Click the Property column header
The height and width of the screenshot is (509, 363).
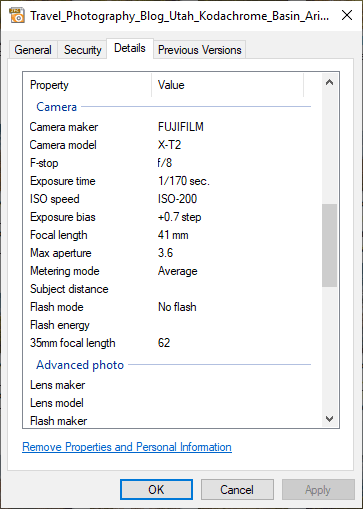(49, 85)
